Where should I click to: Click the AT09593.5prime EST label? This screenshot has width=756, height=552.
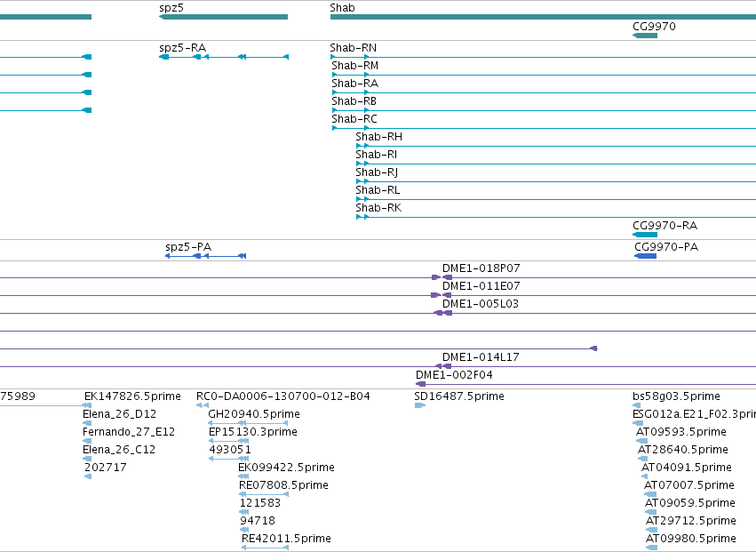coord(680,432)
